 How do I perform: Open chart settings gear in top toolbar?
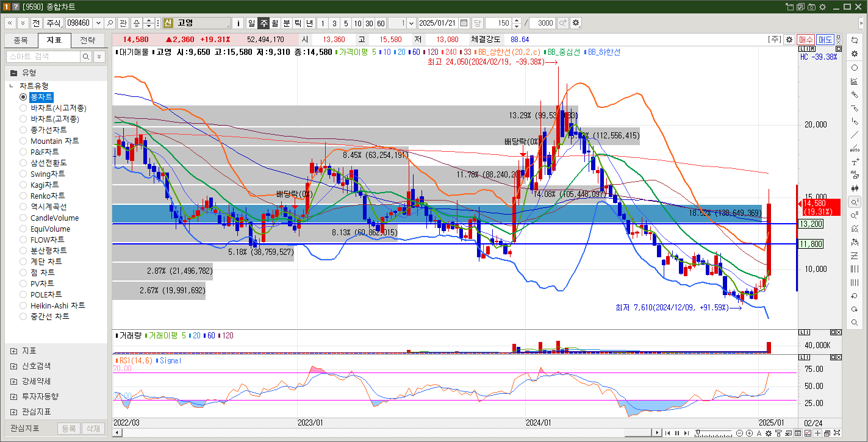(x=576, y=23)
